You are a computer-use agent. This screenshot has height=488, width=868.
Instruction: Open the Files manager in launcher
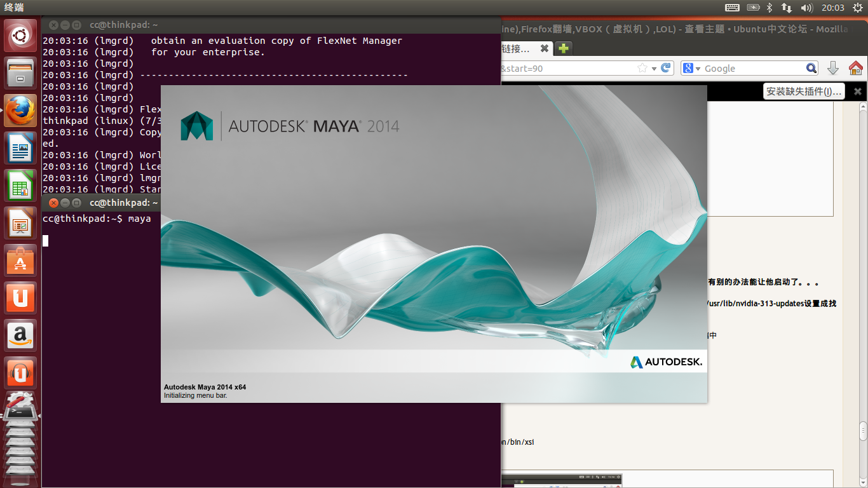pos(20,72)
